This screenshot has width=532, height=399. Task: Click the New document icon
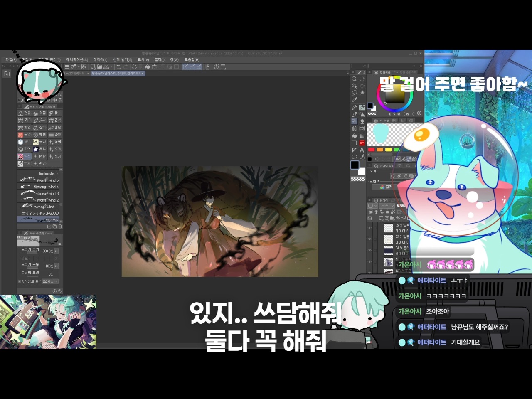click(x=93, y=67)
